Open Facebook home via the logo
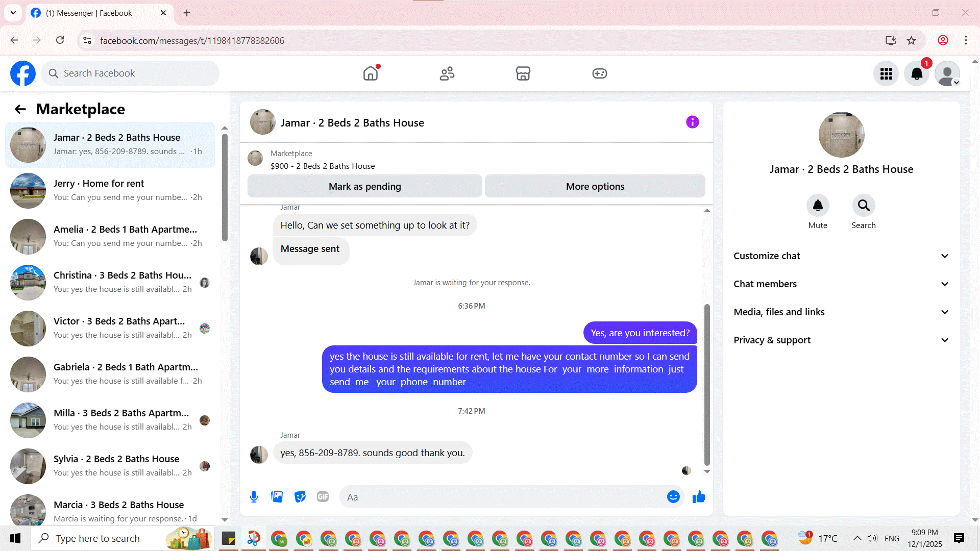Image resolution: width=980 pixels, height=551 pixels. coord(23,73)
